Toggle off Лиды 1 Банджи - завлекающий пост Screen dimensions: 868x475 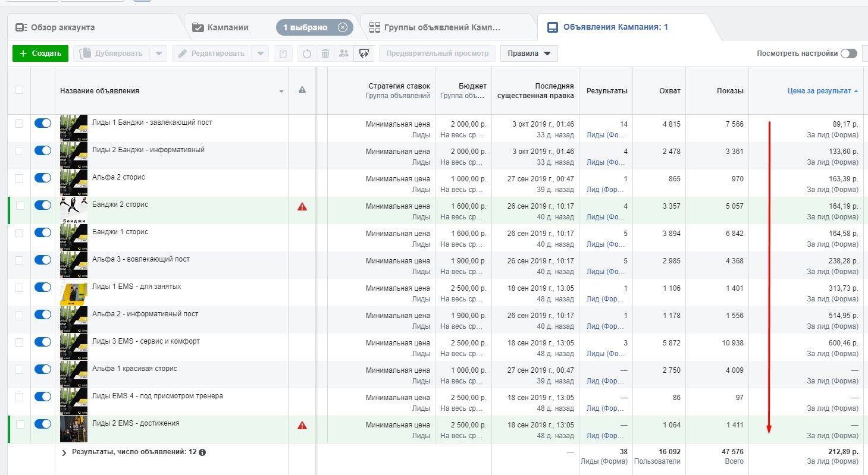pyautogui.click(x=43, y=124)
